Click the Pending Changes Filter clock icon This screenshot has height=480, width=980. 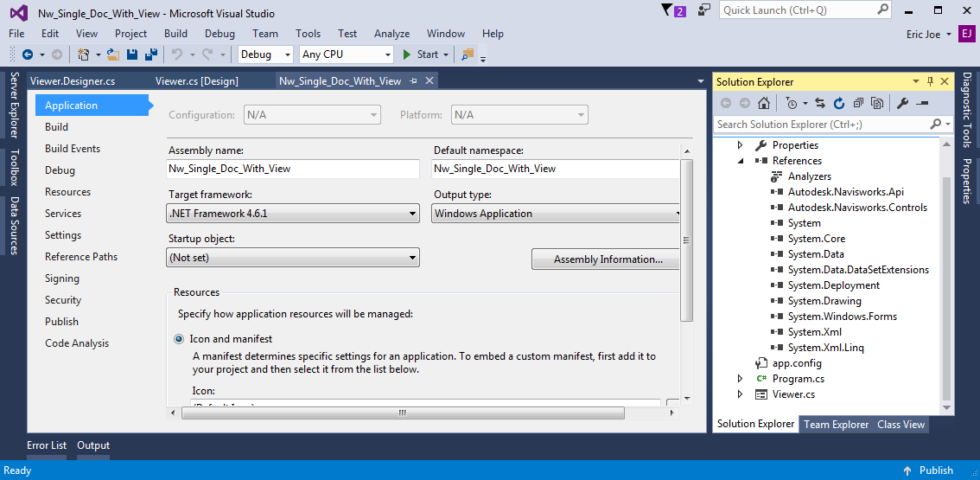[x=792, y=103]
